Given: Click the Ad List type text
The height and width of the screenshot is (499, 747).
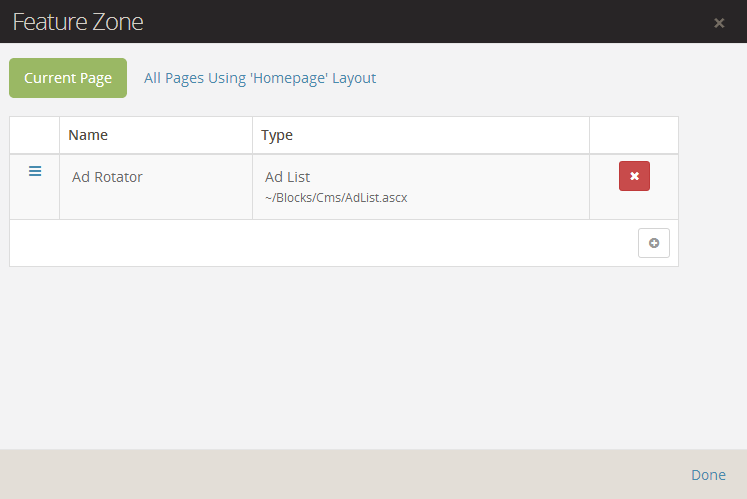Looking at the screenshot, I should (287, 177).
